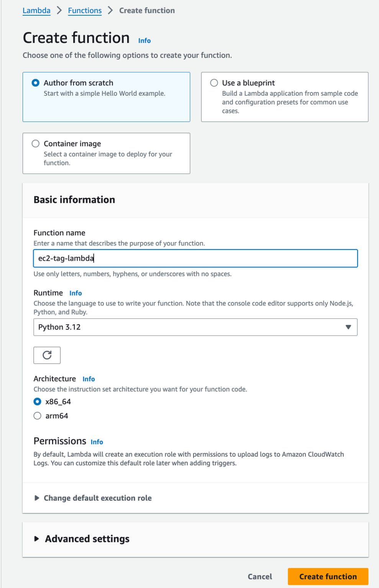Expand the Advanced settings section
Viewport: 379px width, 588px height.
point(87,539)
